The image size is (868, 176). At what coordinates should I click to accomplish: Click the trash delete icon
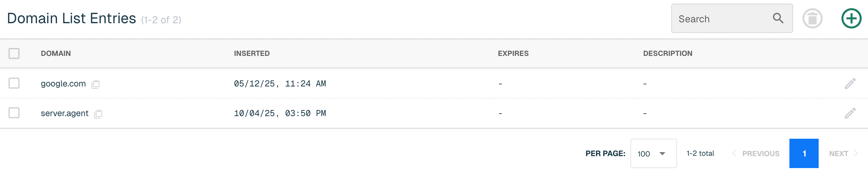(x=812, y=18)
